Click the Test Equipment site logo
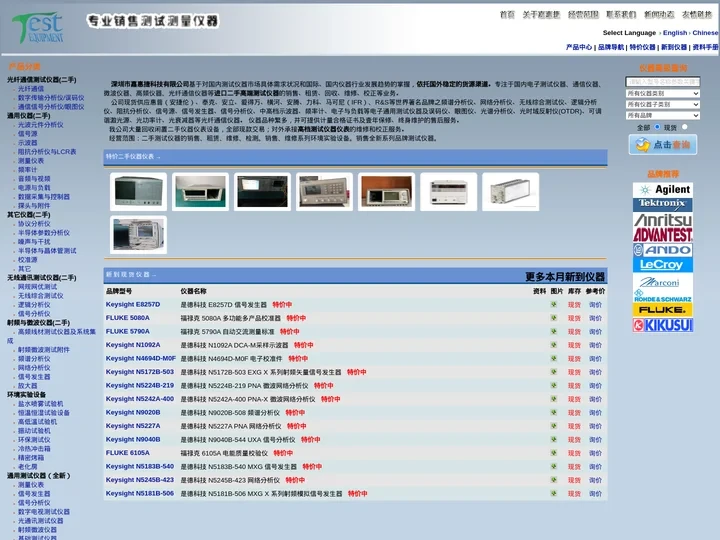Image resolution: width=720 pixels, height=540 pixels. 38,28
